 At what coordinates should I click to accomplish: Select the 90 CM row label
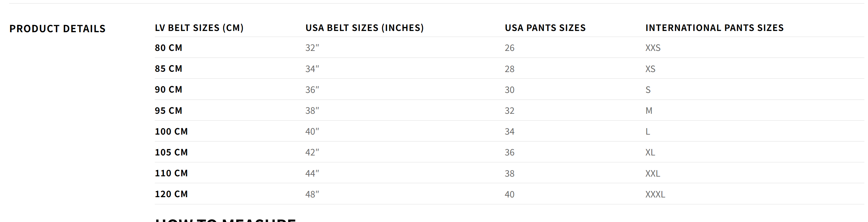click(x=168, y=90)
